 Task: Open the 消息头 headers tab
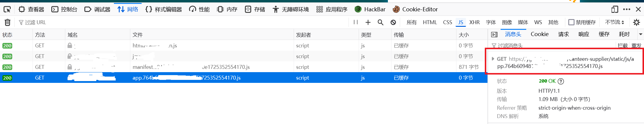[x=513, y=34]
